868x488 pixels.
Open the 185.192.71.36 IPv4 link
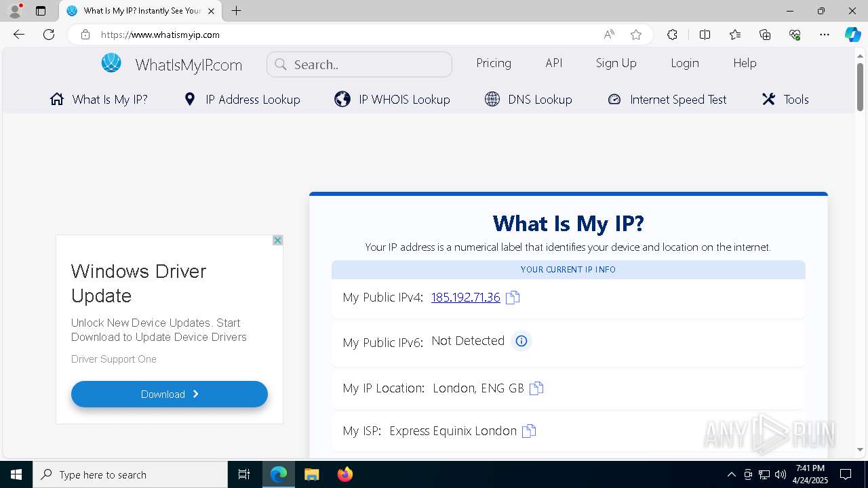click(x=466, y=297)
